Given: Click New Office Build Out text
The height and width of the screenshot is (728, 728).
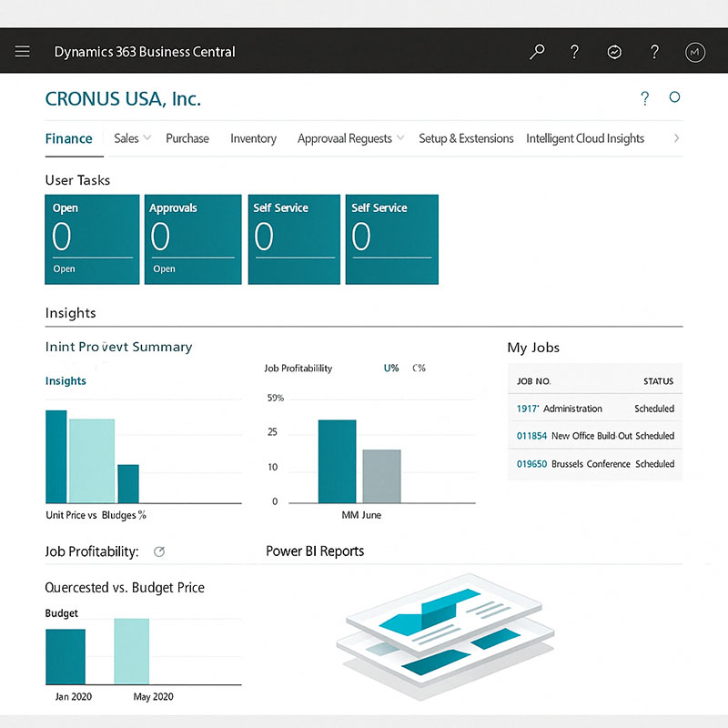Looking at the screenshot, I should click(591, 436).
